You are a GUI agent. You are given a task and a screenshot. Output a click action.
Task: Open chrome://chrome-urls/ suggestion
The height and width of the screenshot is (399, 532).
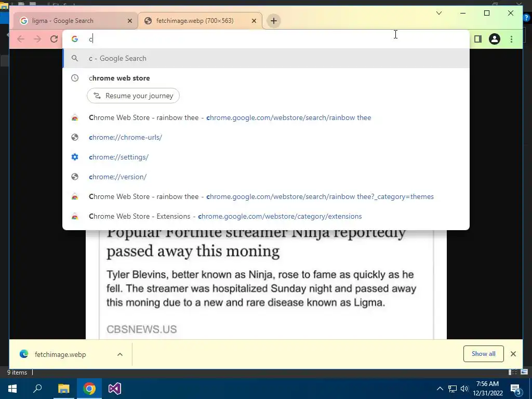tap(266, 137)
